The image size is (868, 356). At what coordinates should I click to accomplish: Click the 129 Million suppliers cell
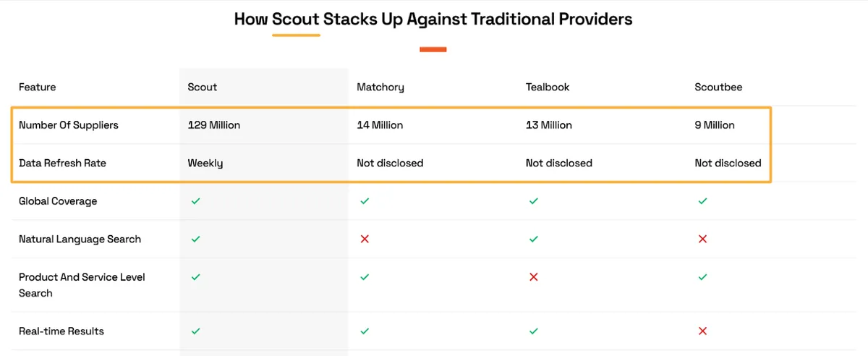tap(214, 125)
